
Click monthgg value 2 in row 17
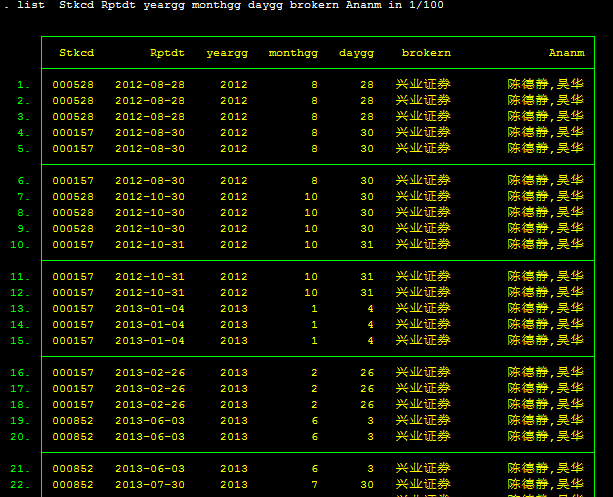coord(314,389)
